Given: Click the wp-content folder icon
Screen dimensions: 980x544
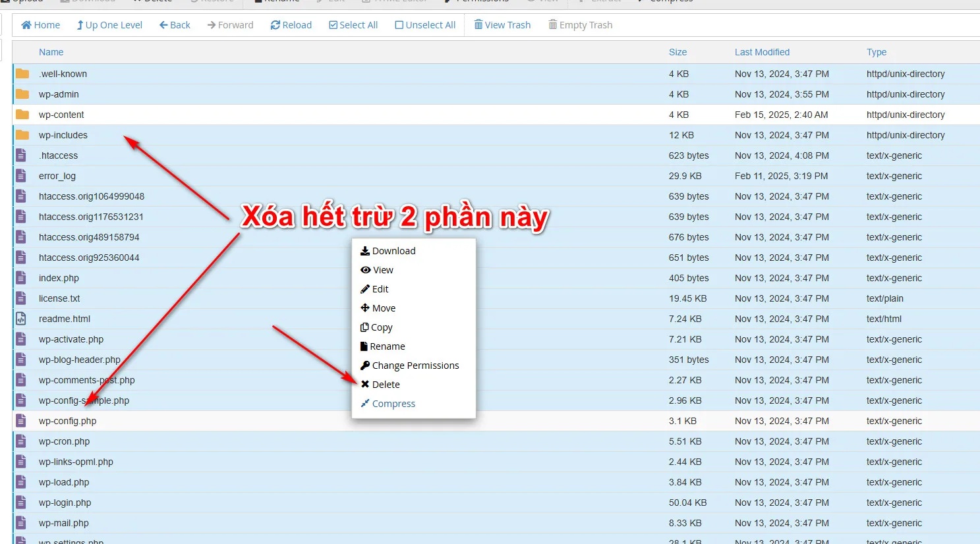Looking at the screenshot, I should coord(22,115).
